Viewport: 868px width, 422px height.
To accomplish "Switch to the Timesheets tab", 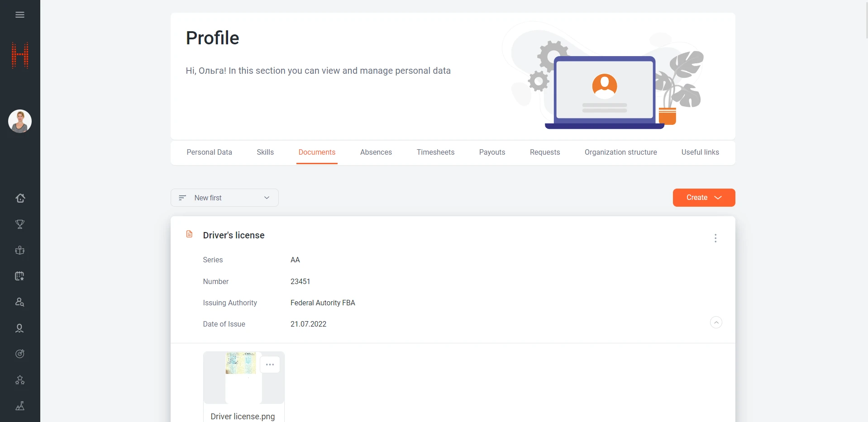I will tap(435, 152).
